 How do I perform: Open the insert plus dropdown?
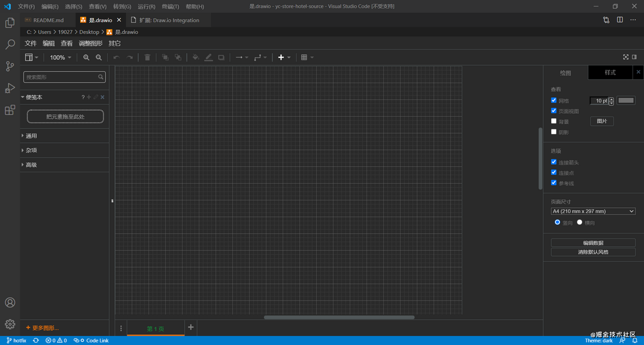click(284, 57)
